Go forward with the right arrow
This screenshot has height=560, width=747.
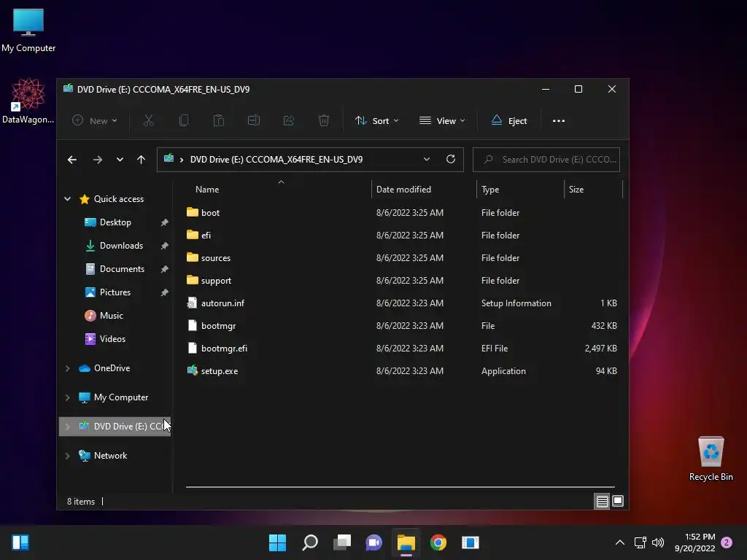point(97,160)
